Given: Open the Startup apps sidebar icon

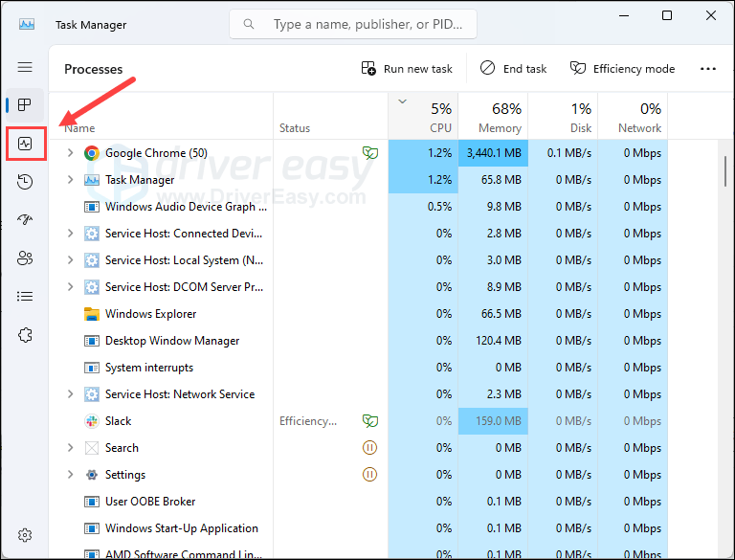Looking at the screenshot, I should [x=25, y=220].
